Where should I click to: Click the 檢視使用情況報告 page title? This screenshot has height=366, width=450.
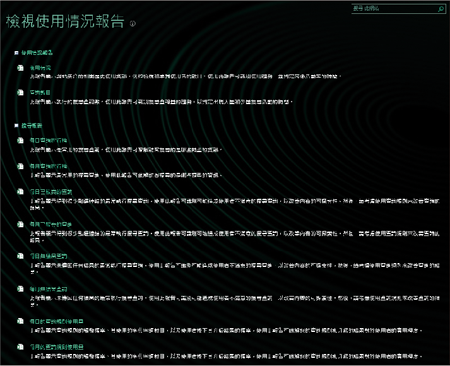coord(65,22)
